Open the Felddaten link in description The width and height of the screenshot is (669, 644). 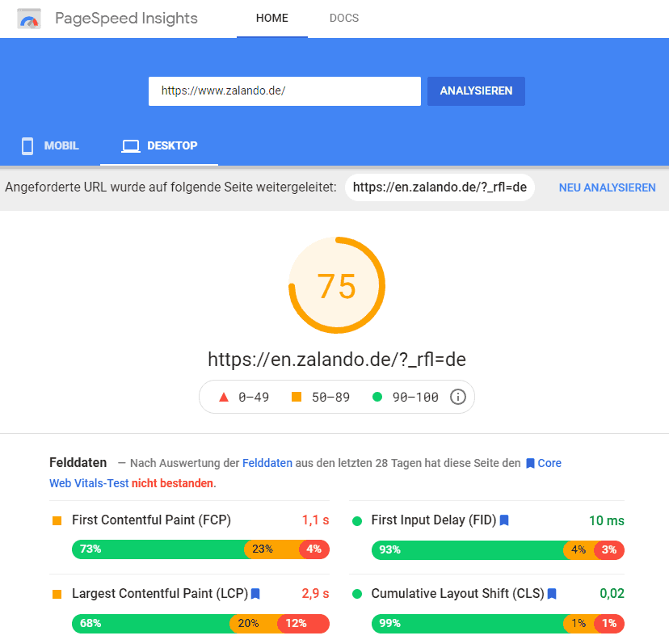point(267,463)
